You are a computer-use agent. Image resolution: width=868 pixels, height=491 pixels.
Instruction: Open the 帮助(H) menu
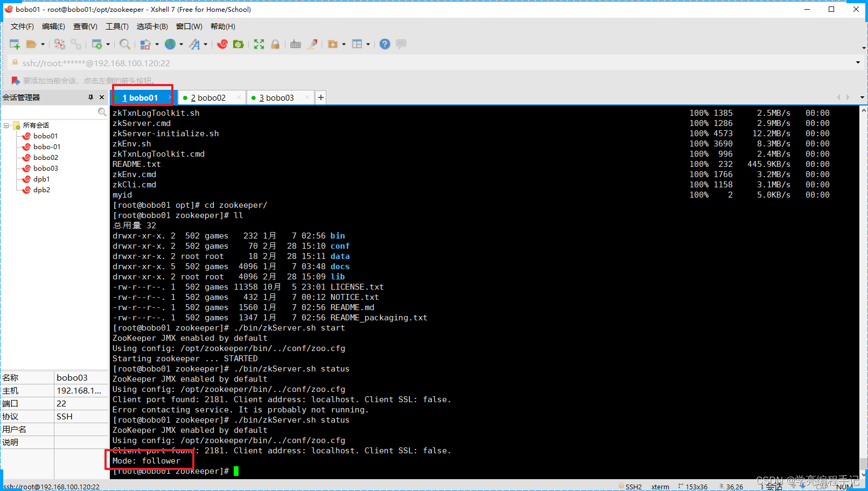click(222, 26)
